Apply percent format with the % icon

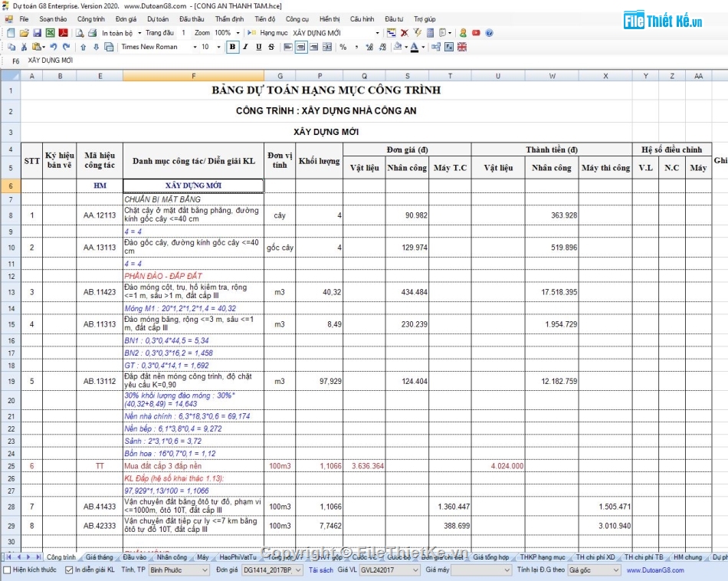[343, 47]
